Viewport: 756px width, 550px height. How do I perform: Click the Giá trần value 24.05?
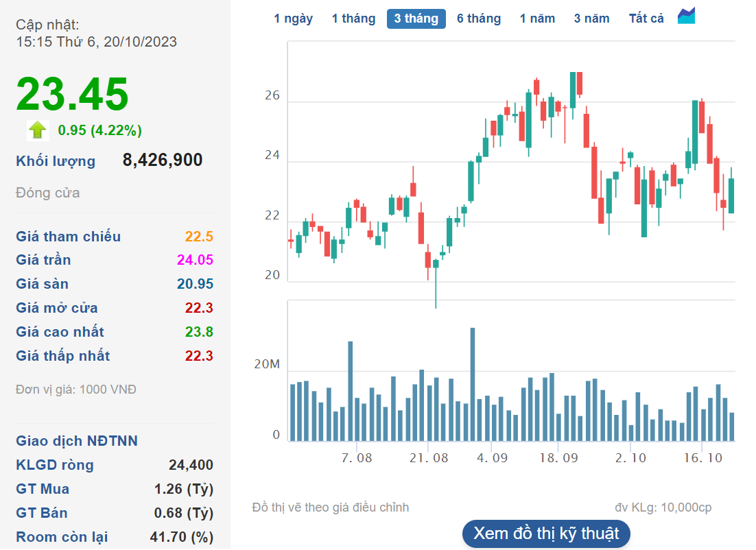(194, 260)
